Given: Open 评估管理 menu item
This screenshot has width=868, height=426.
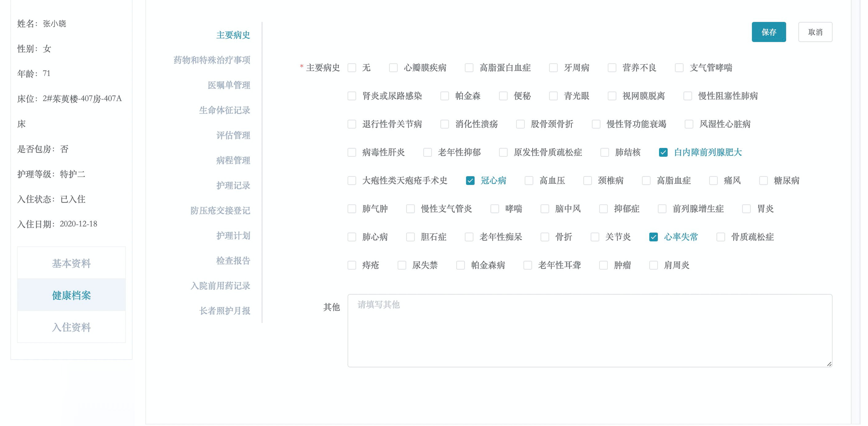Looking at the screenshot, I should tap(233, 135).
